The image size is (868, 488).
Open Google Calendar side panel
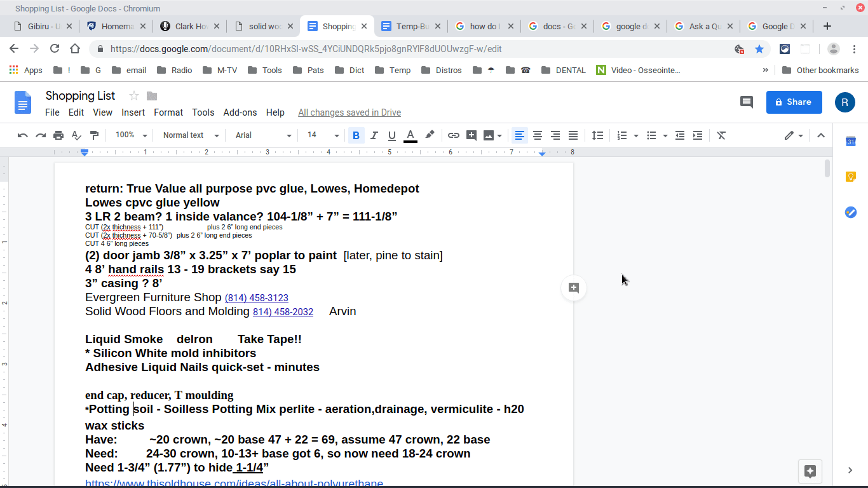851,140
